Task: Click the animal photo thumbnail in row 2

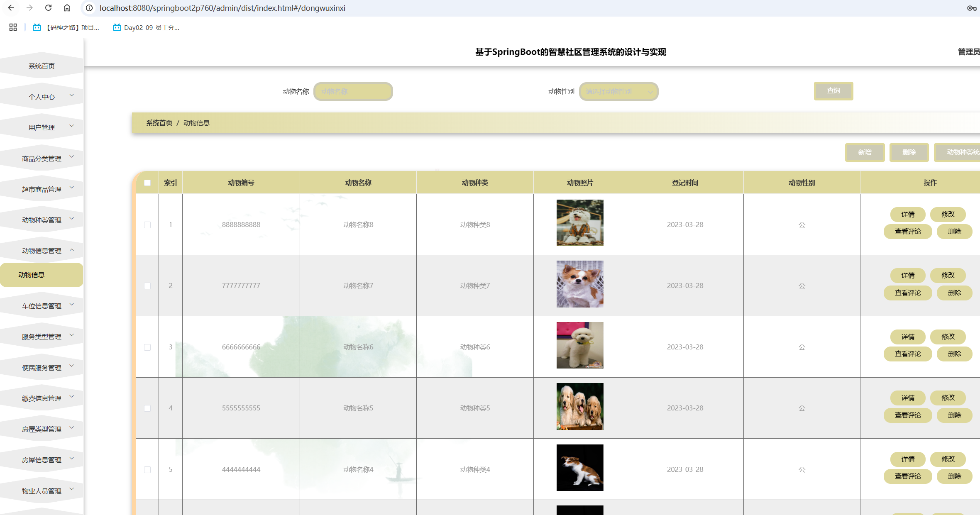Action: tap(579, 284)
